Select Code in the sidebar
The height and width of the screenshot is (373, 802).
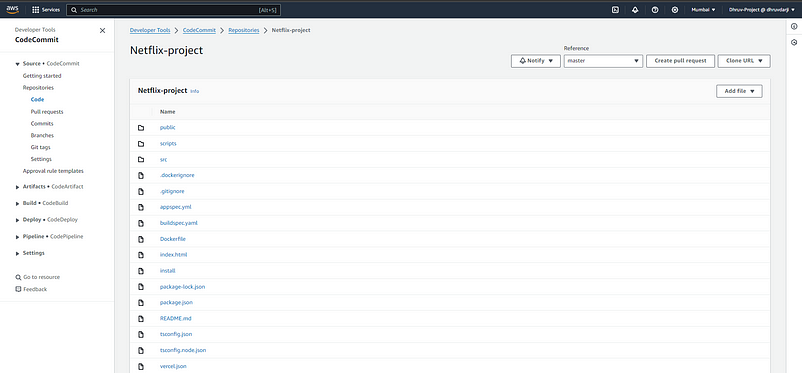point(37,100)
